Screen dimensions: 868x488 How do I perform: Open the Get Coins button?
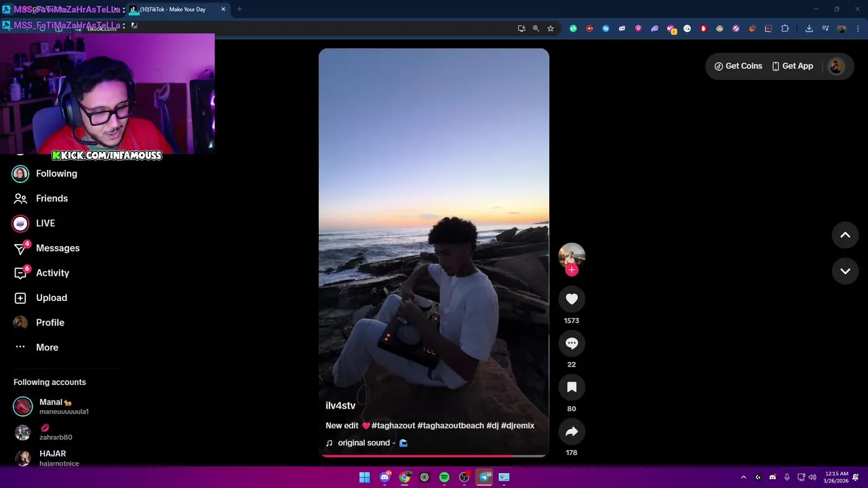[x=738, y=66]
